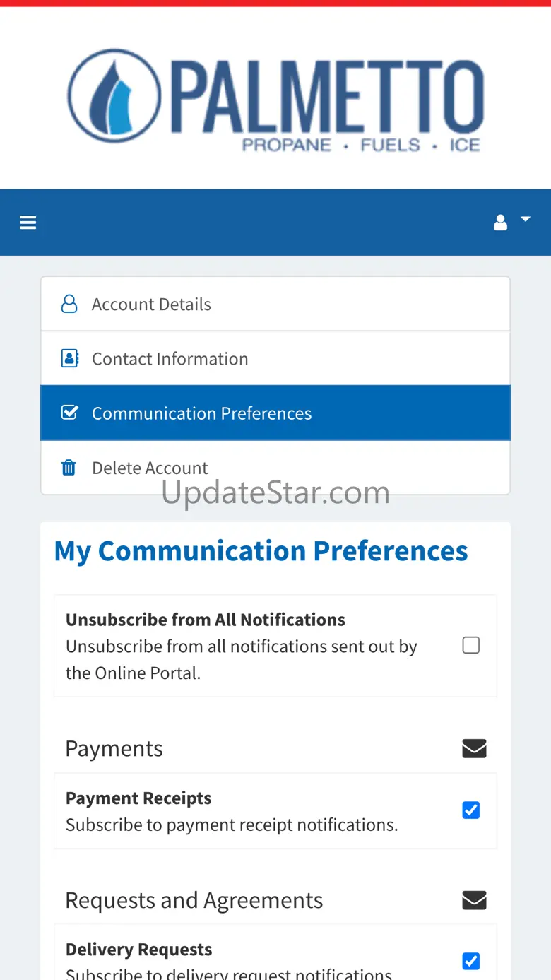Open the Delete Account option
Screen dimensions: 551x980
[150, 468]
